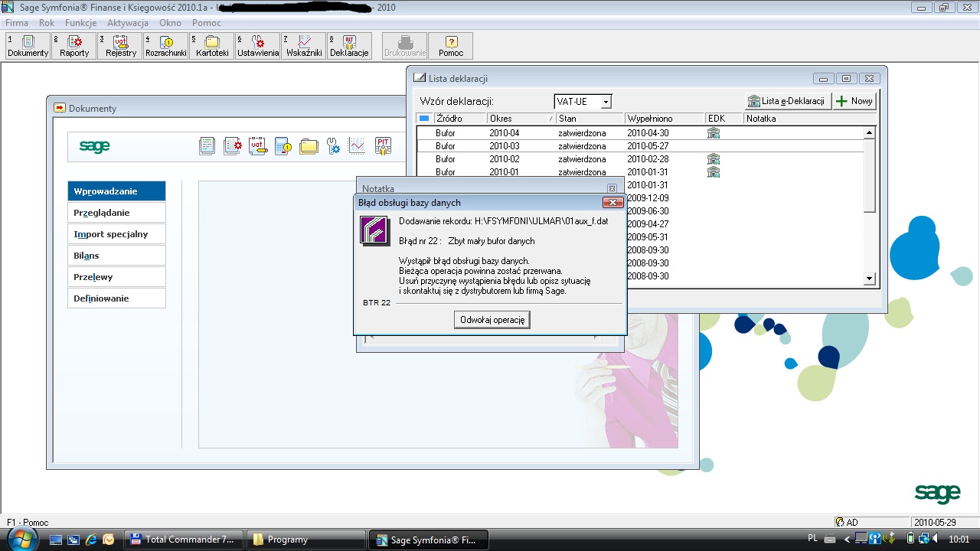Click the Notatka column header
Viewport: 980px width, 551px height.
coord(810,119)
